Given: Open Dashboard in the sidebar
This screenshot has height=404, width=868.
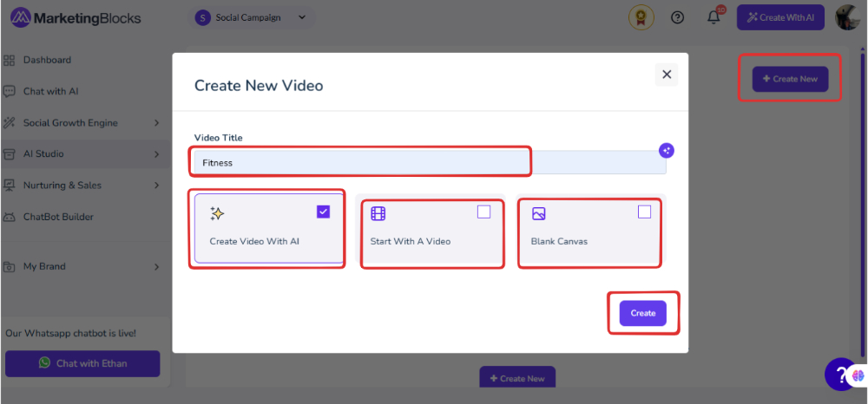Looking at the screenshot, I should pos(82,60).
